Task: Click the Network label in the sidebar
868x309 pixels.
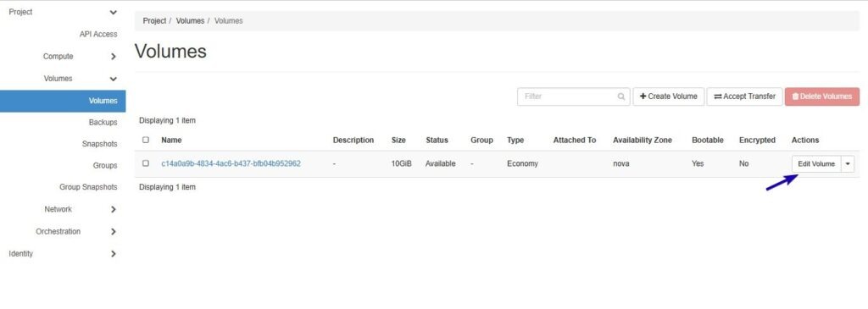Action: point(58,209)
